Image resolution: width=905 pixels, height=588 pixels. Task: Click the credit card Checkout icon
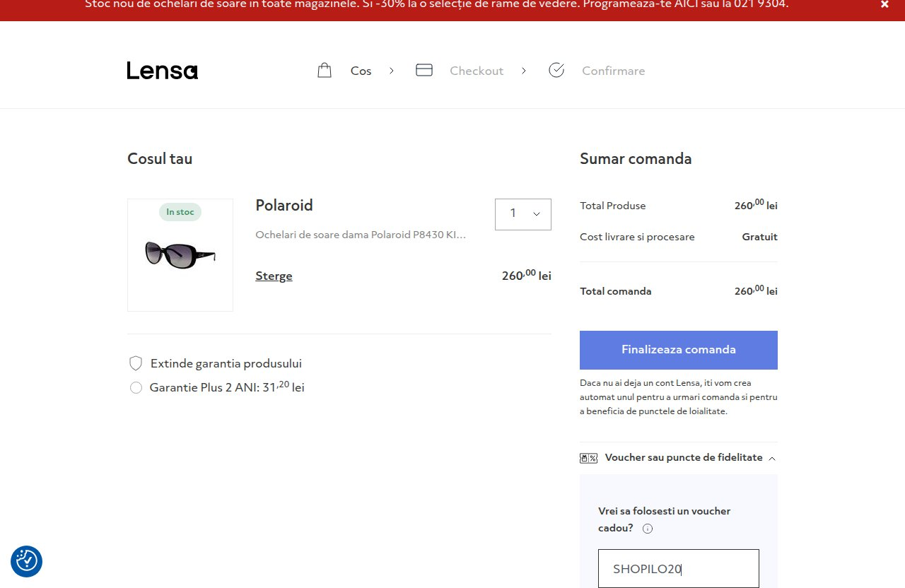424,70
